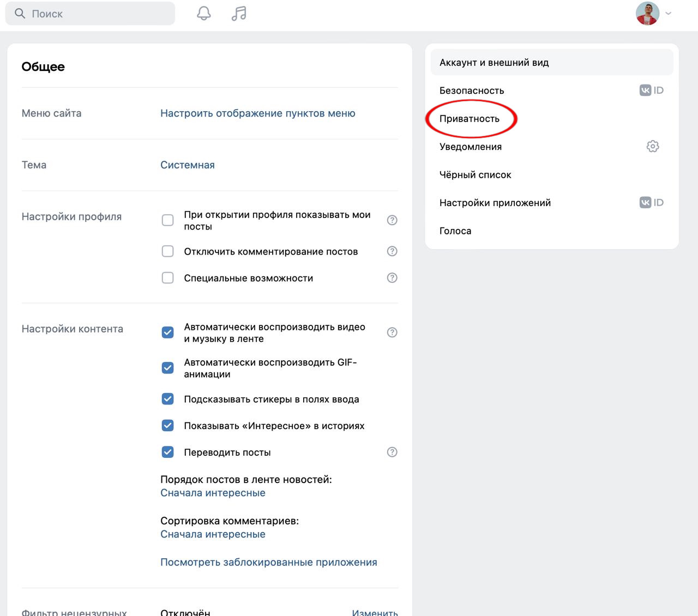Click the VK ID badge next to Настройки приложений
Viewport: 698px width, 616px height.
652,202
